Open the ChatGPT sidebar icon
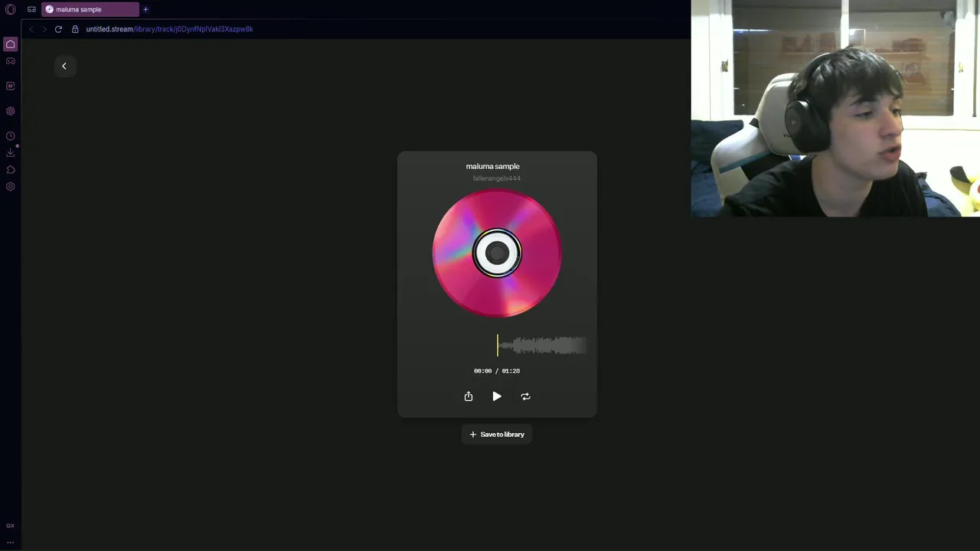Image resolution: width=980 pixels, height=551 pixels. [11, 111]
